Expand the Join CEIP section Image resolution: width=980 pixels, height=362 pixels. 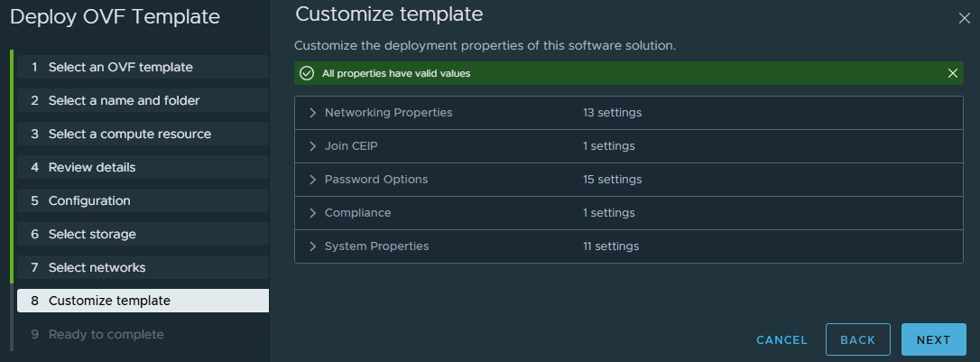coord(313,146)
